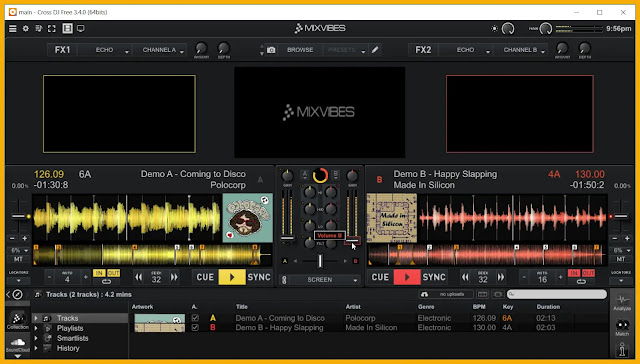Seek forward on deck A
The image size is (640, 364).
[174, 277]
